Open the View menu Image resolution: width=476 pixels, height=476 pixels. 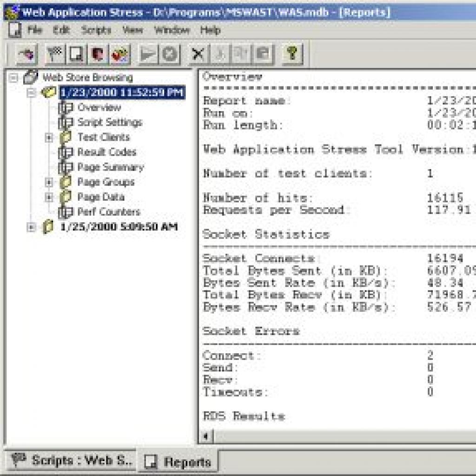(132, 30)
